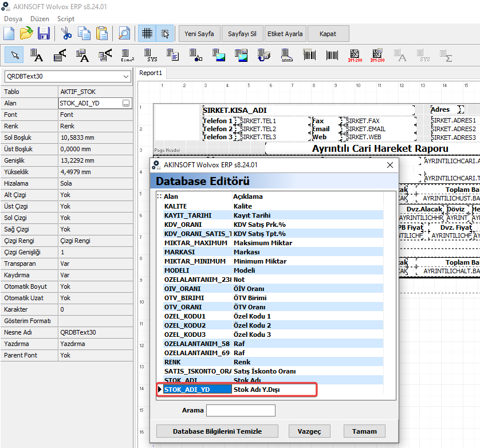Viewport: 480px width, 448px height.
Task: Click the Genişlik value 13,2292 mm
Action: (x=96, y=160)
